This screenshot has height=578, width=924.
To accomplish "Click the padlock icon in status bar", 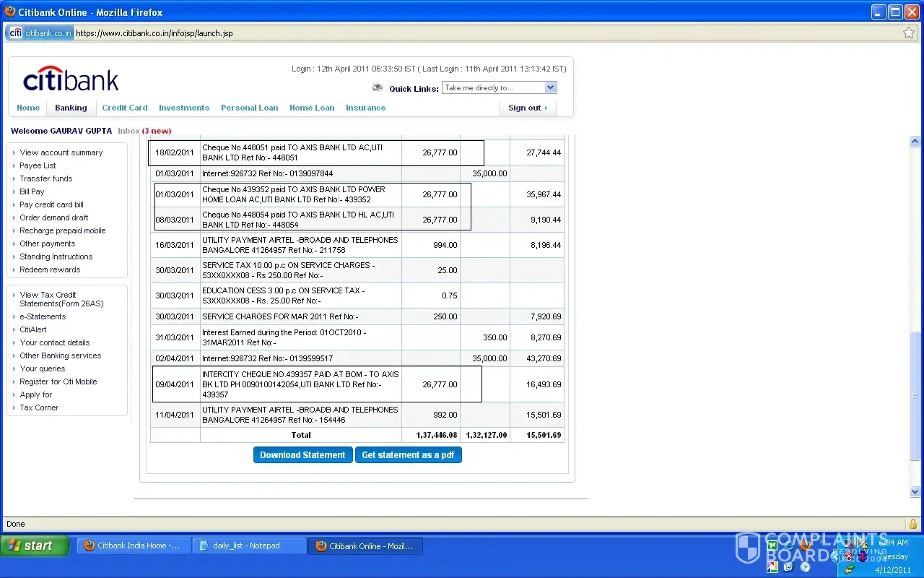I will [x=913, y=524].
